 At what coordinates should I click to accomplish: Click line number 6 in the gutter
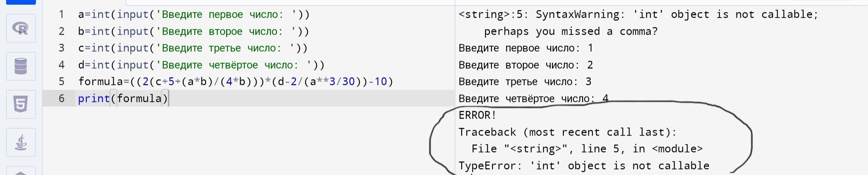(x=61, y=99)
